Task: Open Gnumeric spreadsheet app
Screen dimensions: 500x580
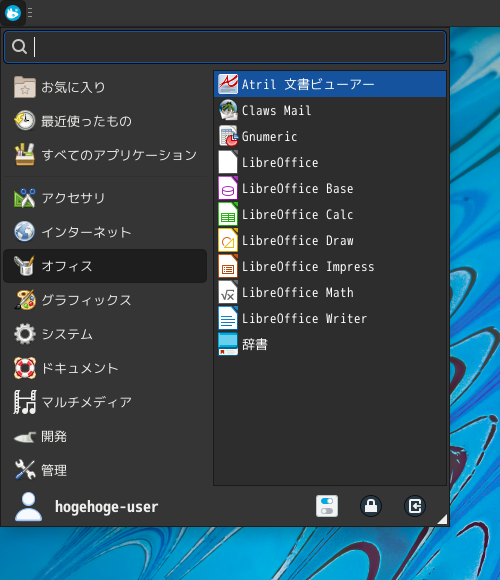Action: 330,136
